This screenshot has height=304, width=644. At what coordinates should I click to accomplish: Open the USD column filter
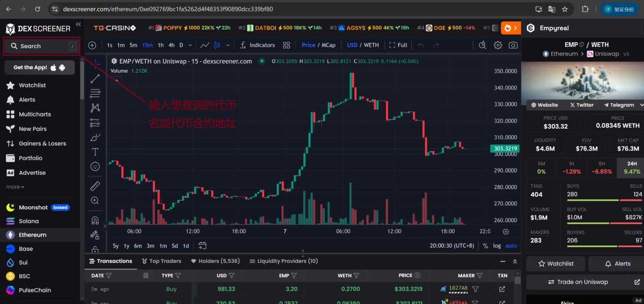click(232, 276)
